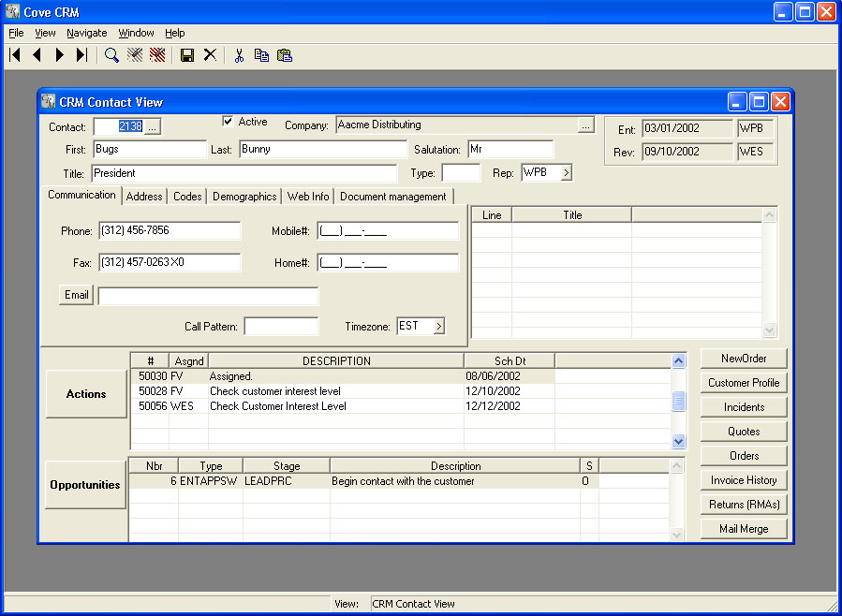Open the magnifier search tool

click(x=111, y=54)
